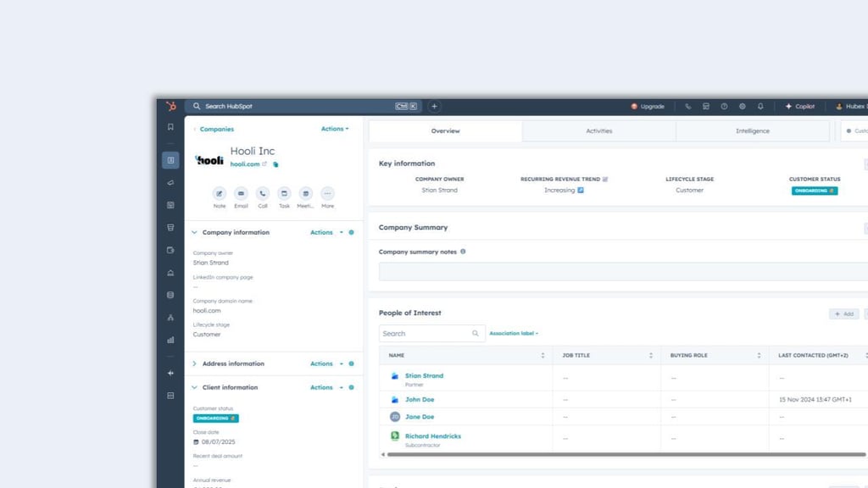Collapse the Client information section

point(194,387)
